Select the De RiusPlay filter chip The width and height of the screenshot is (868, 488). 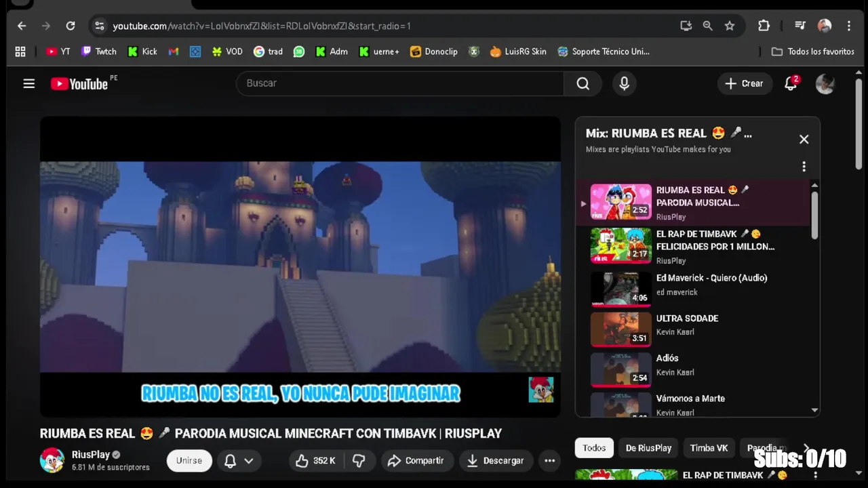[x=648, y=448]
